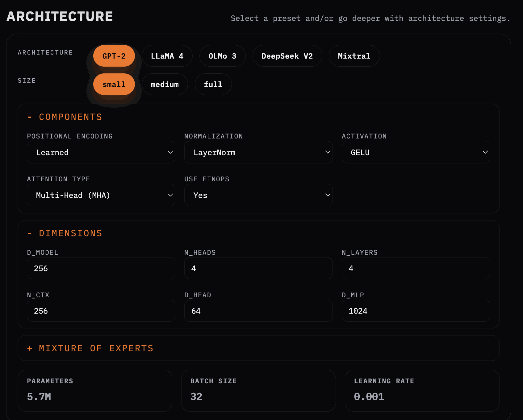The image size is (523, 420).
Task: Open the Positional Encoding dropdown
Action: [101, 152]
